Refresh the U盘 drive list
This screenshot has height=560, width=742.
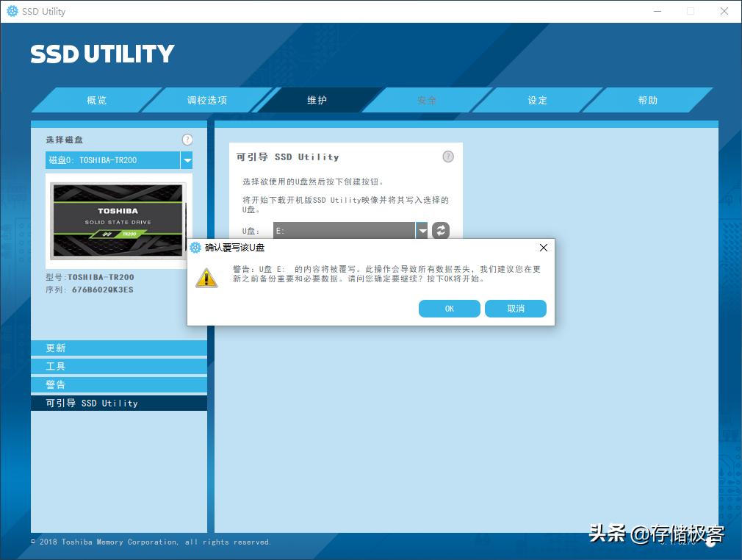click(x=439, y=230)
